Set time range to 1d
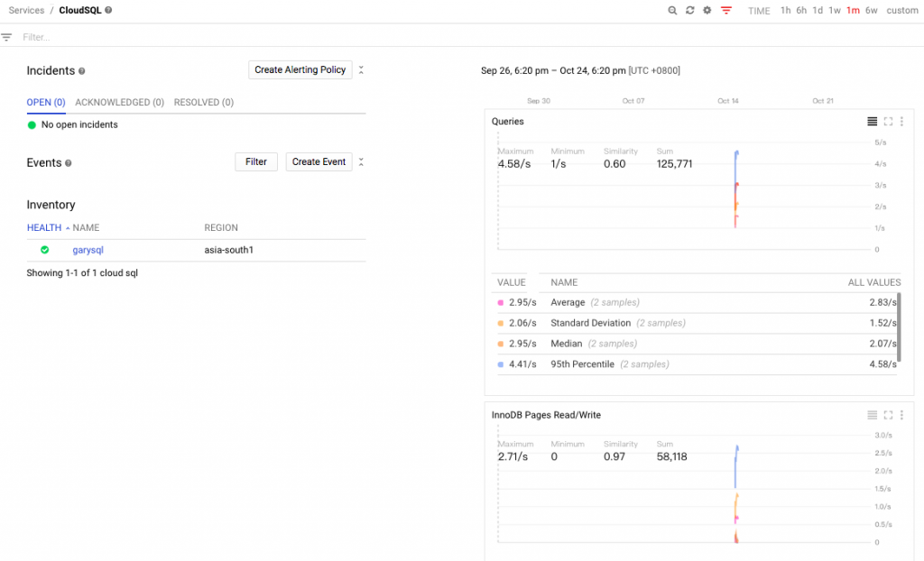This screenshot has height=561, width=924. [818, 11]
